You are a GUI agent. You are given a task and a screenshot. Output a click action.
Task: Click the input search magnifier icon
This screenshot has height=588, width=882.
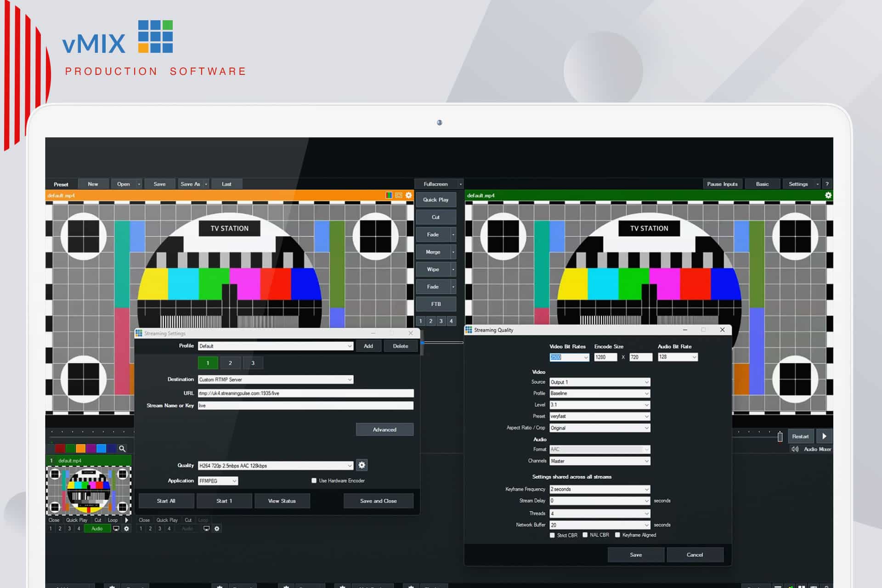122,448
